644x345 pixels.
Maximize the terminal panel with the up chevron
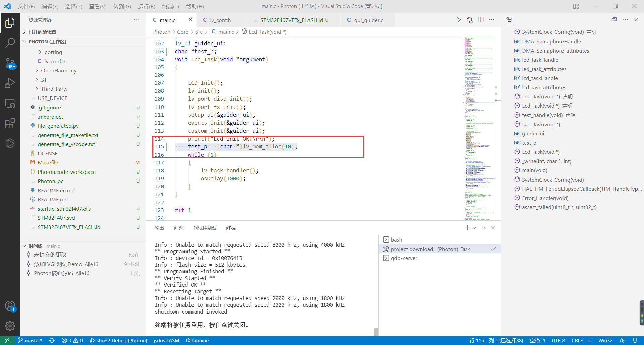point(484,228)
